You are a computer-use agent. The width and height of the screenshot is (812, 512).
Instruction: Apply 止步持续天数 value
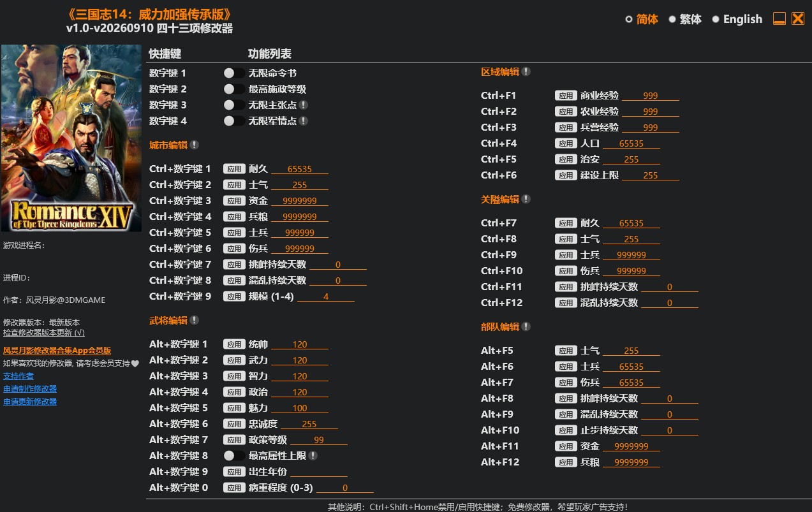[566, 430]
